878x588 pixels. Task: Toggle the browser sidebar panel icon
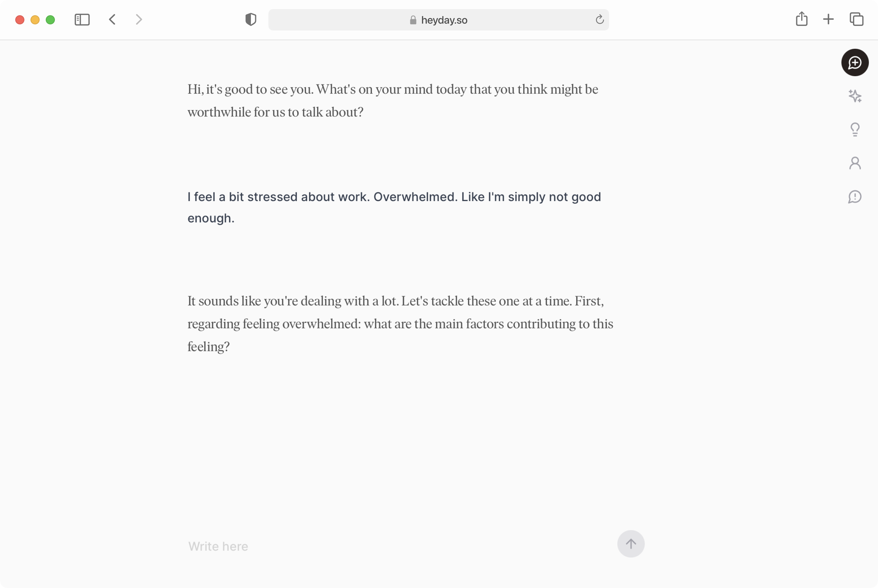tap(82, 19)
